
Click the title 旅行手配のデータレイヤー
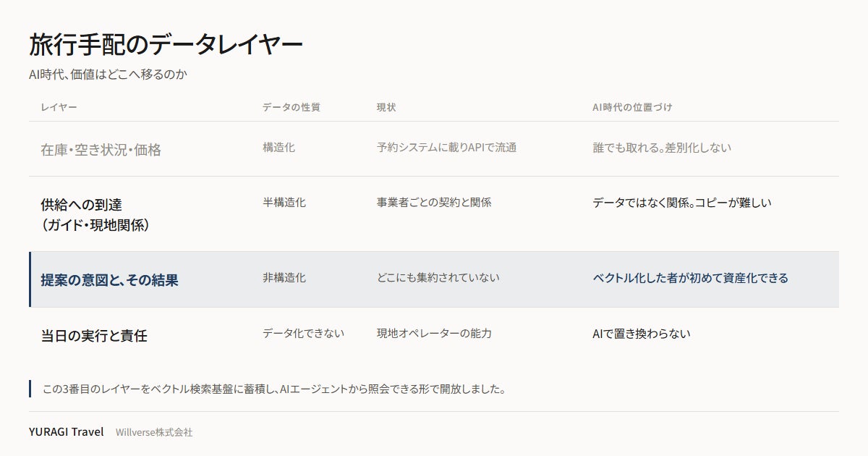point(166,45)
